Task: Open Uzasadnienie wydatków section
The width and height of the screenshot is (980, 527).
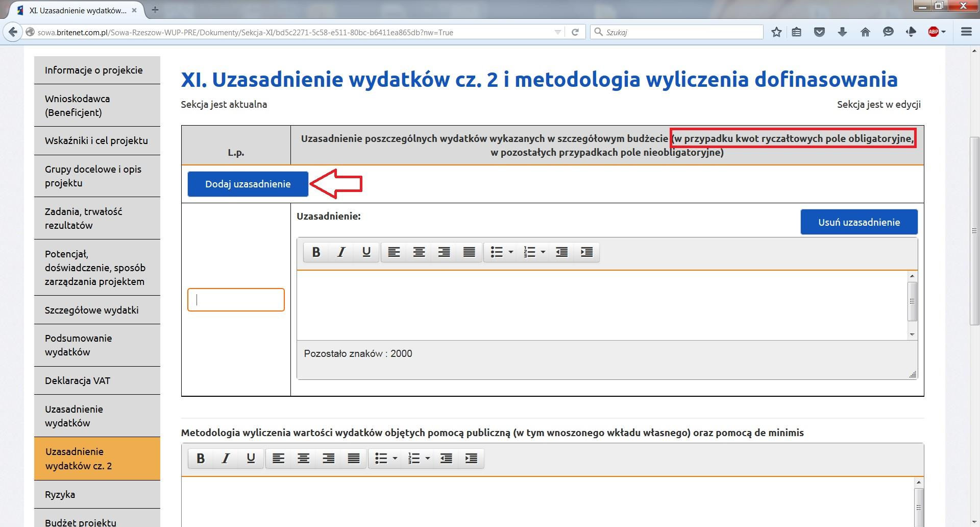Action: (x=97, y=416)
